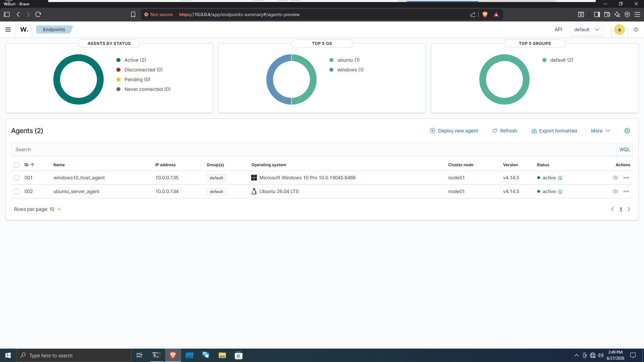Open the API selector link
The width and height of the screenshot is (644, 362).
[558, 29]
